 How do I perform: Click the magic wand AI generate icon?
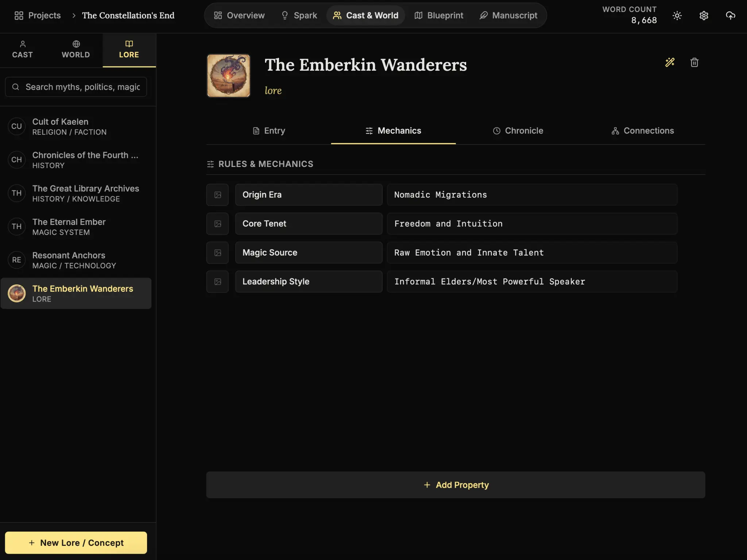(670, 62)
